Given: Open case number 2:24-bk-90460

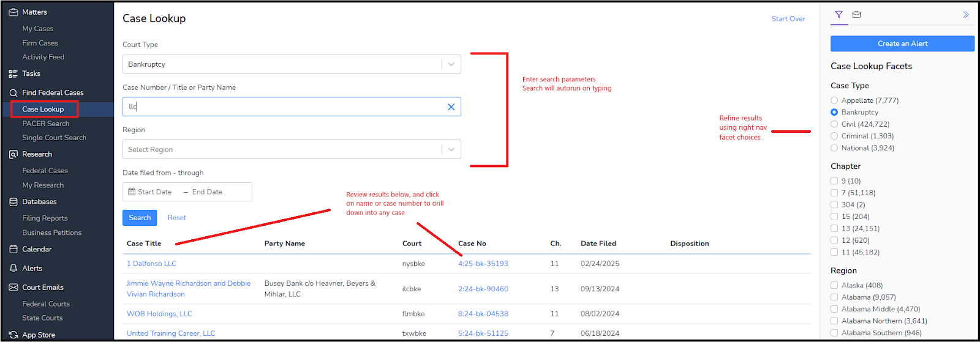Looking at the screenshot, I should point(483,289).
